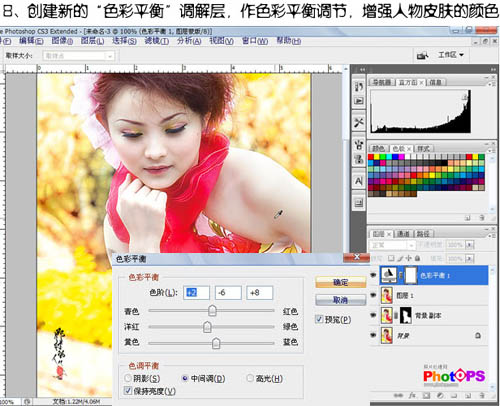Viewport: 500px width, 406px height.
Task: Click the add layer style fx icon
Action: 412,395
